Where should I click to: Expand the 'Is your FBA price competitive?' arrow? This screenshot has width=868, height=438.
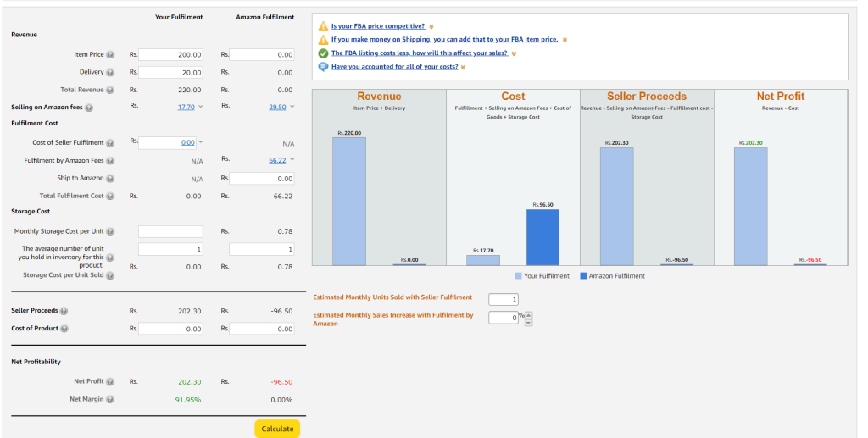coord(431,26)
